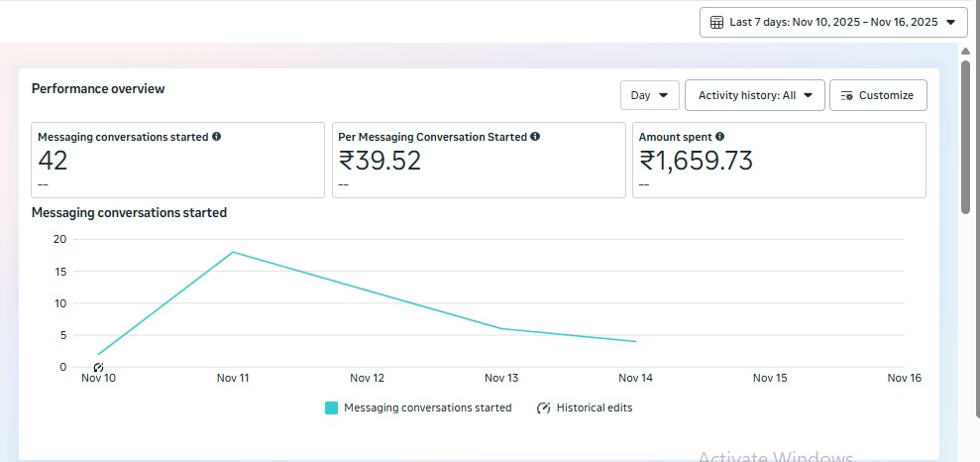Click the Customize button
Screen dimensions: 980x462
click(x=878, y=95)
